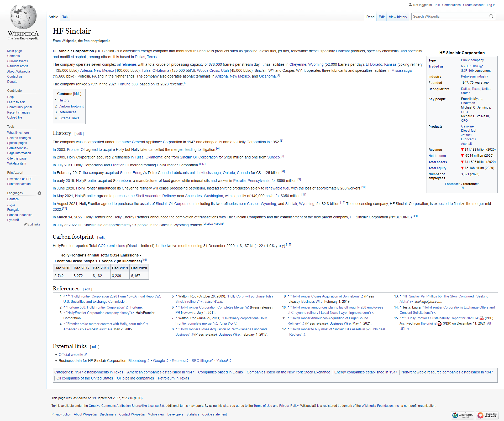
Task: Click the Not logged in user icon
Action: [x=410, y=5]
